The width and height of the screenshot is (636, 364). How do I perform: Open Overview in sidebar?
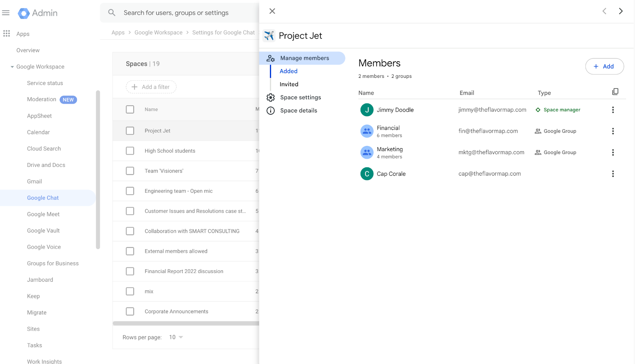28,50
